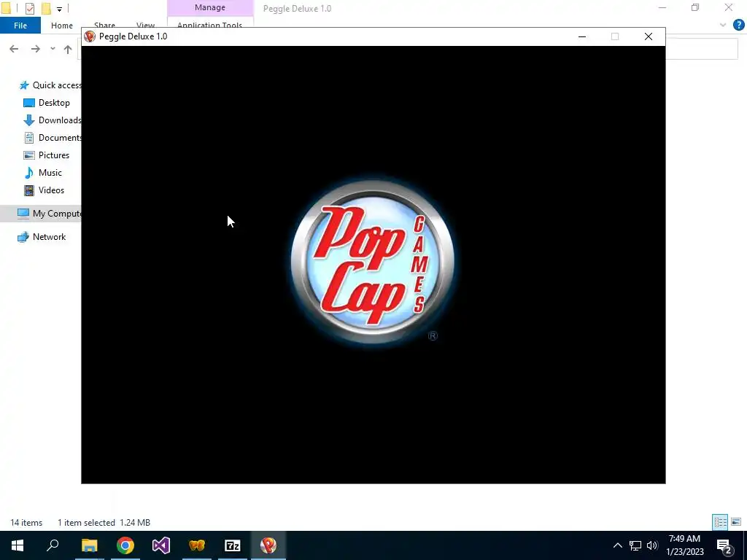Open the Desktop folder in sidebar
This screenshot has width=747, height=560.
click(47, 103)
